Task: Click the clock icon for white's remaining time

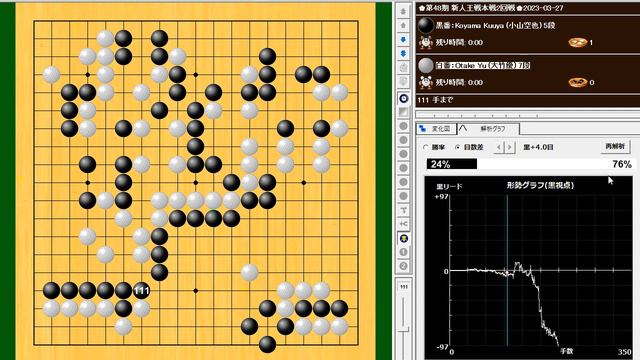Action: coord(426,82)
